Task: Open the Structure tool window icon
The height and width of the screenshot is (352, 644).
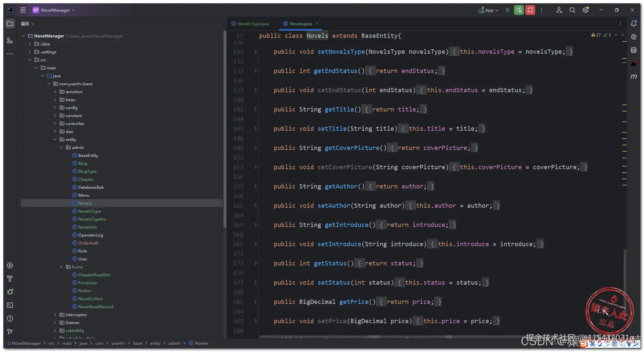Action: click(10, 40)
